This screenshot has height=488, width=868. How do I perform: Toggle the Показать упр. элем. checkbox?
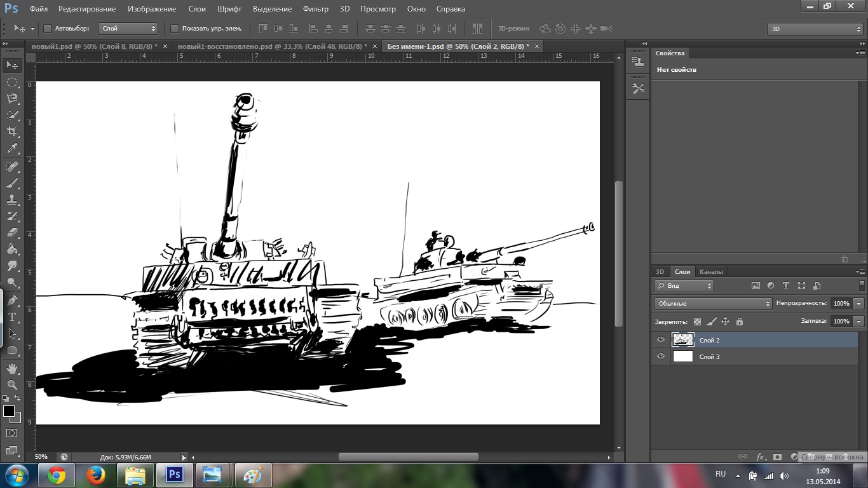175,29
